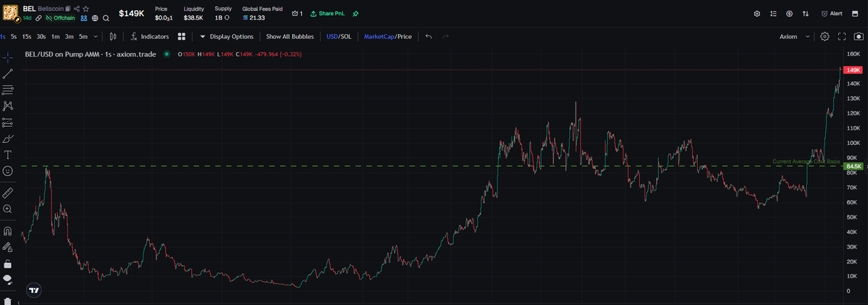The height and width of the screenshot is (305, 868).
Task: Set a price Alert
Action: 832,13
